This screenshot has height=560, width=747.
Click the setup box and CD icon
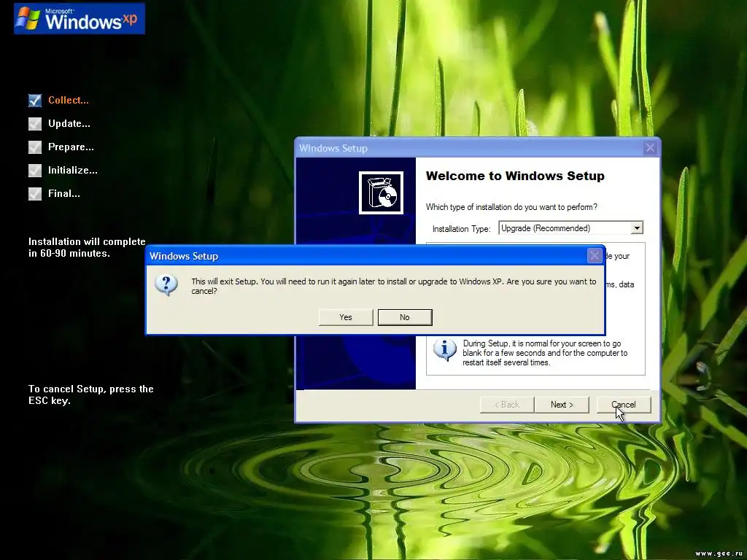tap(381, 192)
